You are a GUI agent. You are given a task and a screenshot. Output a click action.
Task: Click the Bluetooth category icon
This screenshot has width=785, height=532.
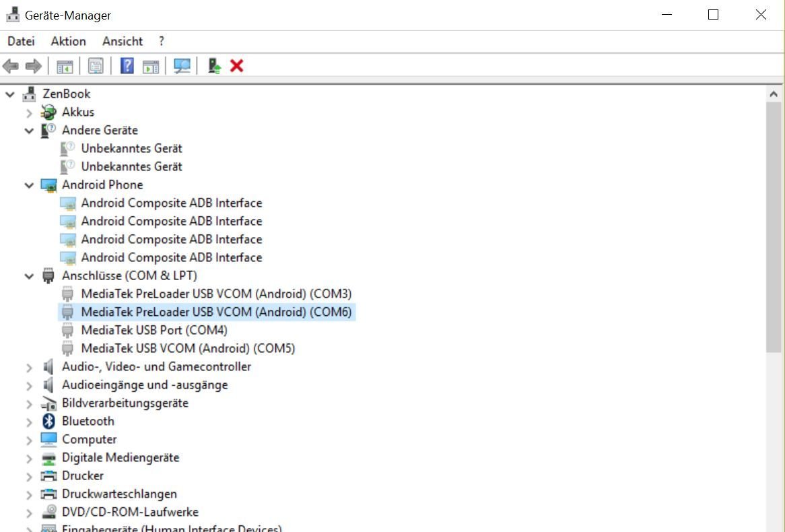pos(48,422)
